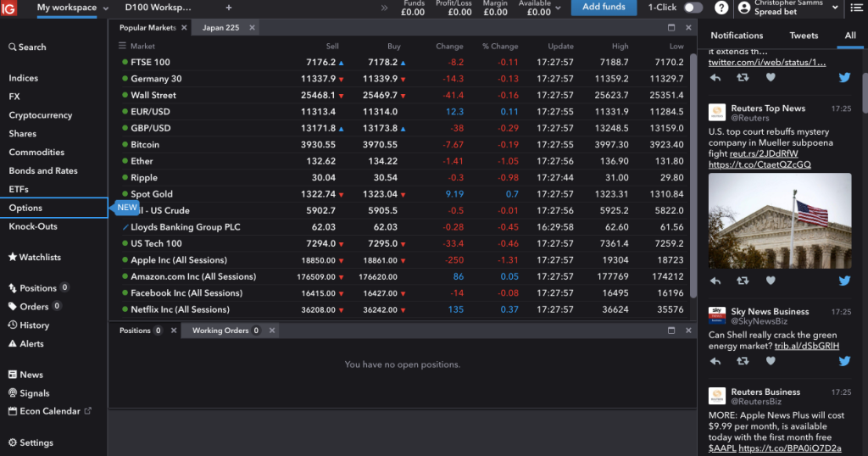The image size is (868, 456).
Task: Click the Add funds button
Action: pyautogui.click(x=604, y=8)
